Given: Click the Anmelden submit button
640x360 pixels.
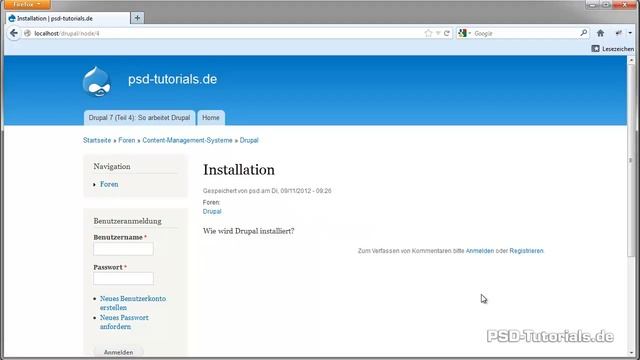Looking at the screenshot, I should 118,352.
